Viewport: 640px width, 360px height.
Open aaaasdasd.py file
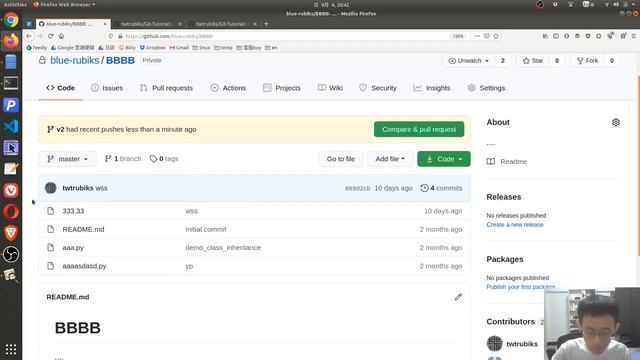click(84, 266)
